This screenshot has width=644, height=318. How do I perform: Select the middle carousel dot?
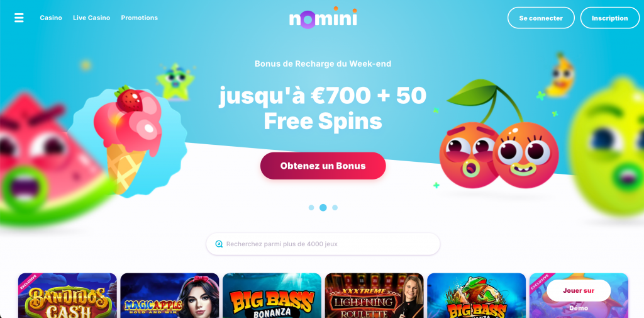point(323,208)
